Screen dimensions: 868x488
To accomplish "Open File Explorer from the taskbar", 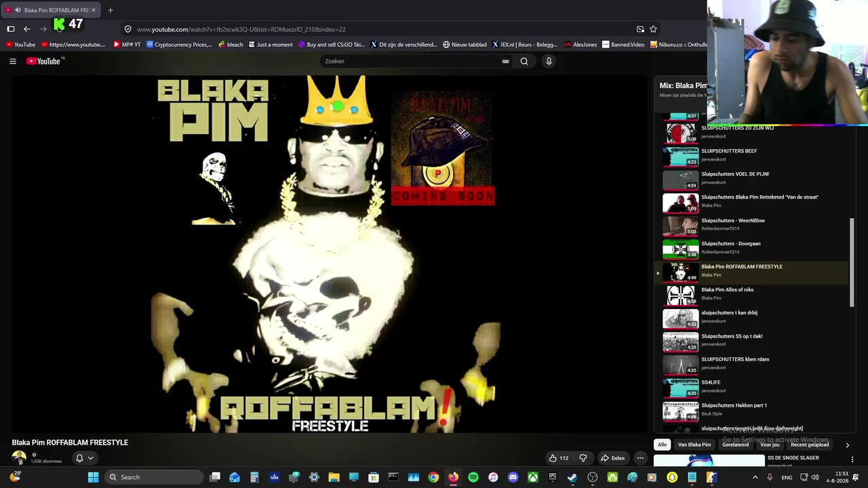I will click(x=334, y=477).
